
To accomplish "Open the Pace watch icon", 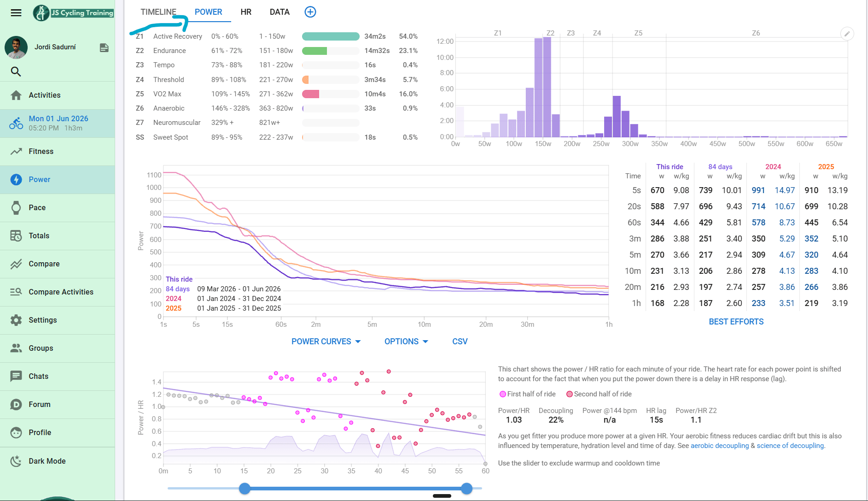I will pyautogui.click(x=16, y=207).
